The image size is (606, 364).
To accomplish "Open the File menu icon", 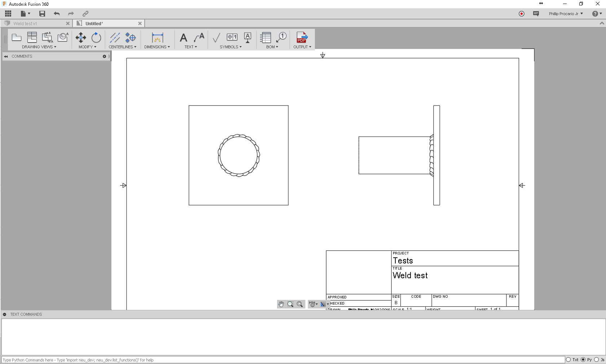I will click(x=25, y=14).
